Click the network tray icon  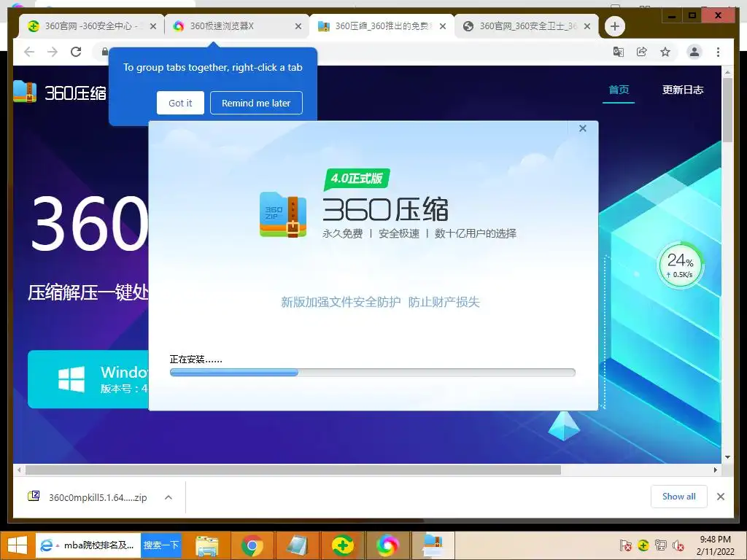pyautogui.click(x=661, y=545)
